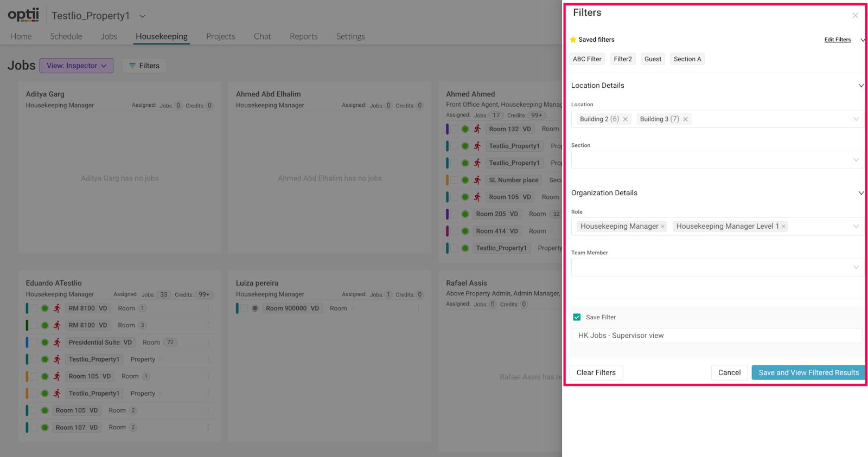Collapse the Location Details section
The height and width of the screenshot is (457, 868).
(x=860, y=86)
